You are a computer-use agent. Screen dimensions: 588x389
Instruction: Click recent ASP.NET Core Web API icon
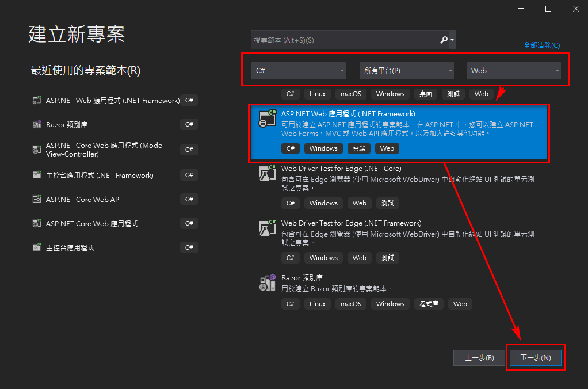tap(37, 199)
